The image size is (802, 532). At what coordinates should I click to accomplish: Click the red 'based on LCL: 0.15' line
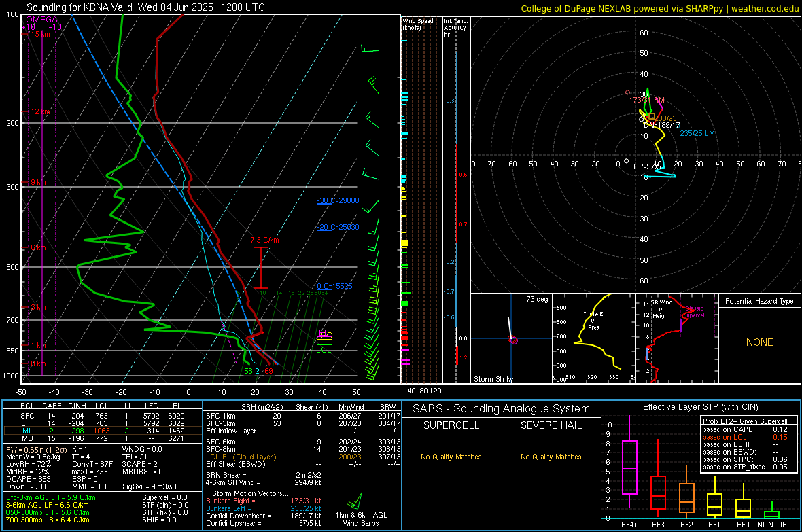click(x=745, y=437)
